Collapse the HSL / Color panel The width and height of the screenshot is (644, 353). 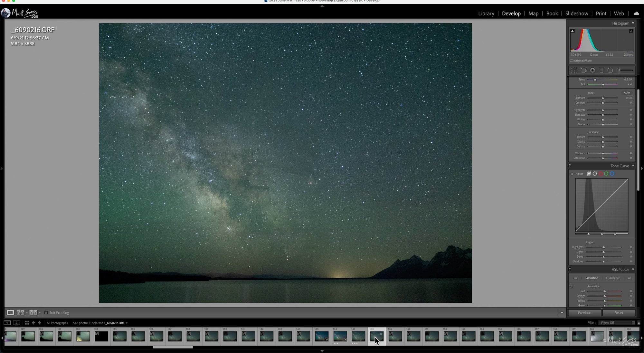tap(633, 269)
